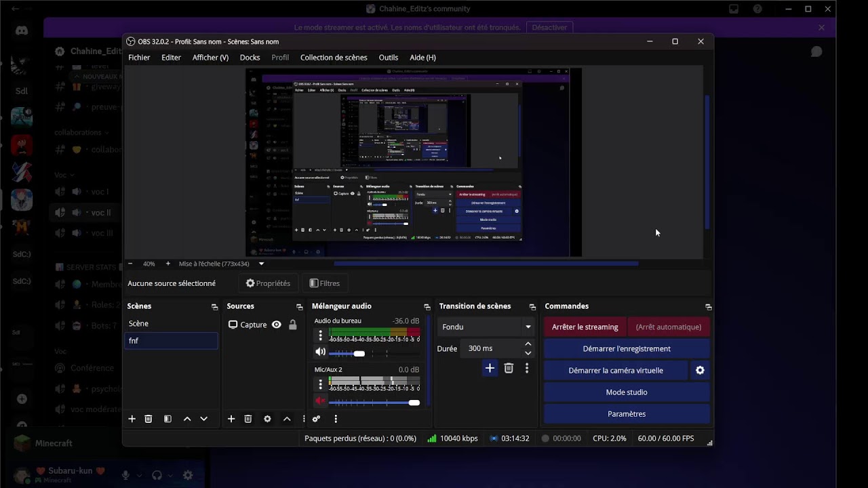Screen dimensions: 868x488
Task: Open the Fondu transition dropdown
Action: click(486, 327)
